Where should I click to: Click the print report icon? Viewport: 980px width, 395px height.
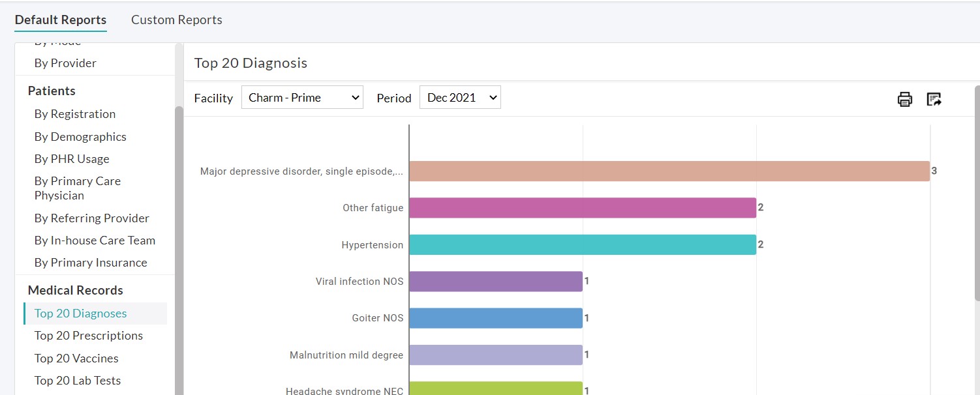tap(904, 99)
